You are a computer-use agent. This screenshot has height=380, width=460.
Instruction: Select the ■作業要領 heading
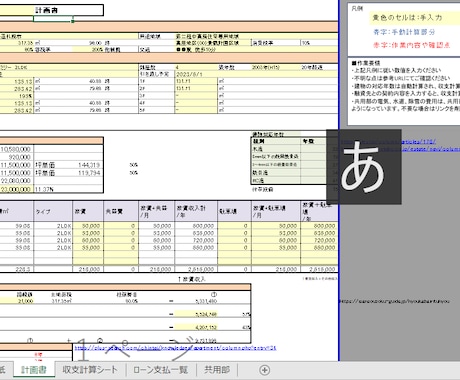(366, 63)
